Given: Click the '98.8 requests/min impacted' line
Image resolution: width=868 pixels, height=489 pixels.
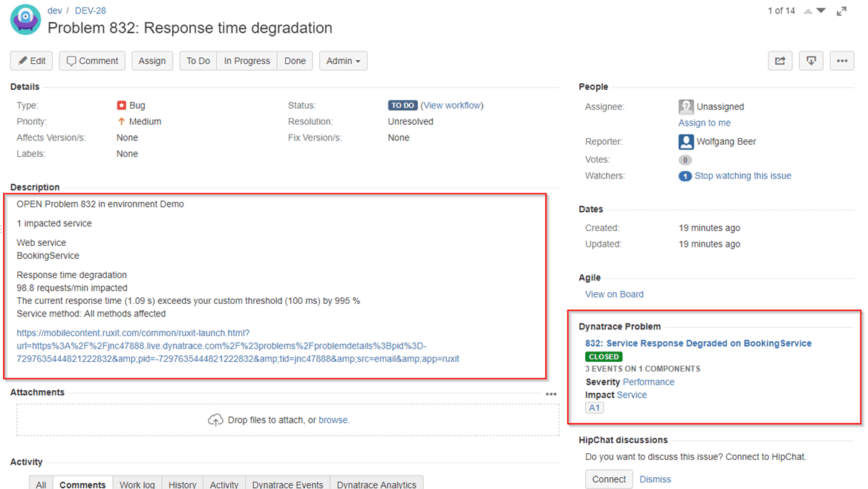Looking at the screenshot, I should 72,288.
